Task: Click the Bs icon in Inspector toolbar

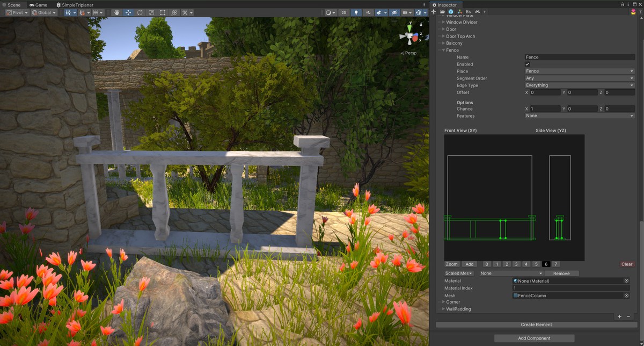Action: [x=468, y=12]
